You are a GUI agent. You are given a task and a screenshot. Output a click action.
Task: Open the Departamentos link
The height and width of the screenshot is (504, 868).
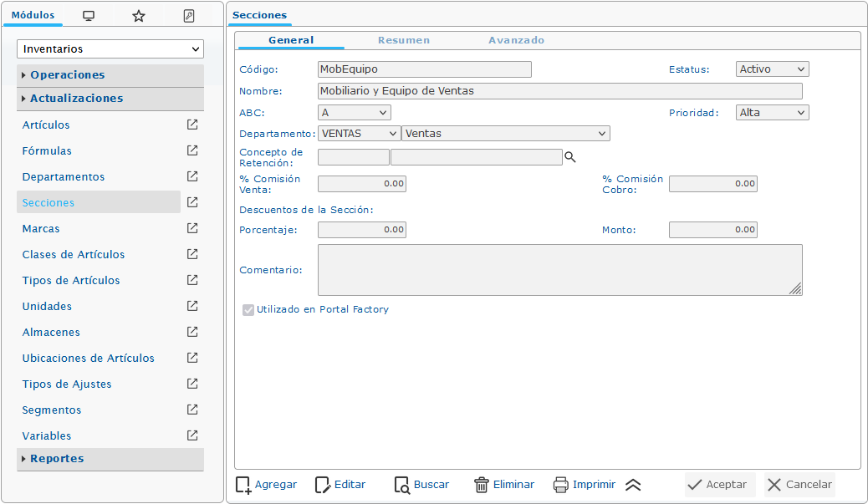point(63,177)
